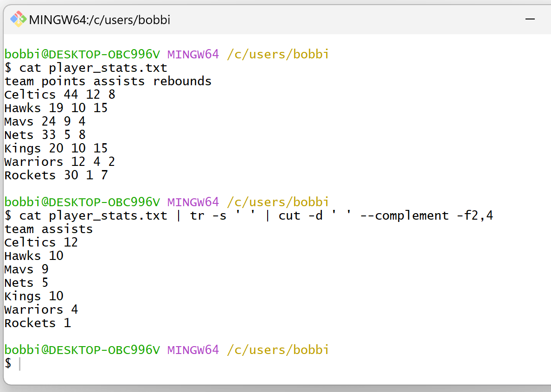Click the first cat player_stats.txt command

pos(93,67)
